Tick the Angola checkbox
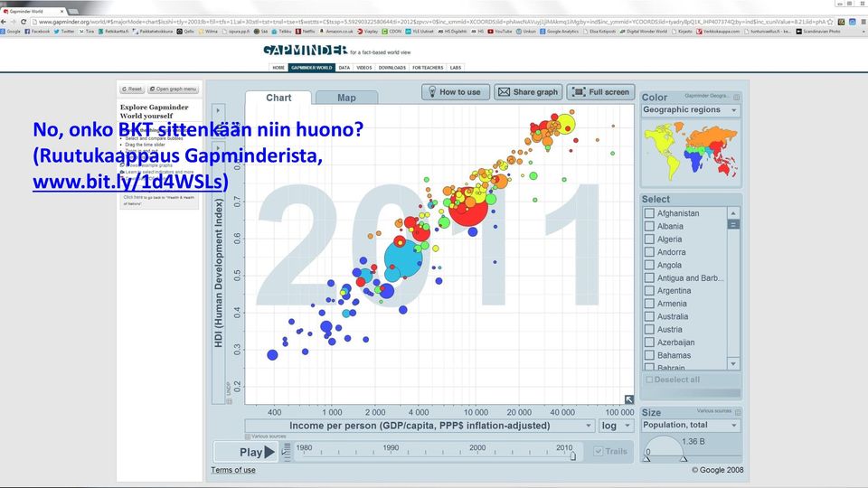Viewport: 868px width, 488px height. [649, 265]
